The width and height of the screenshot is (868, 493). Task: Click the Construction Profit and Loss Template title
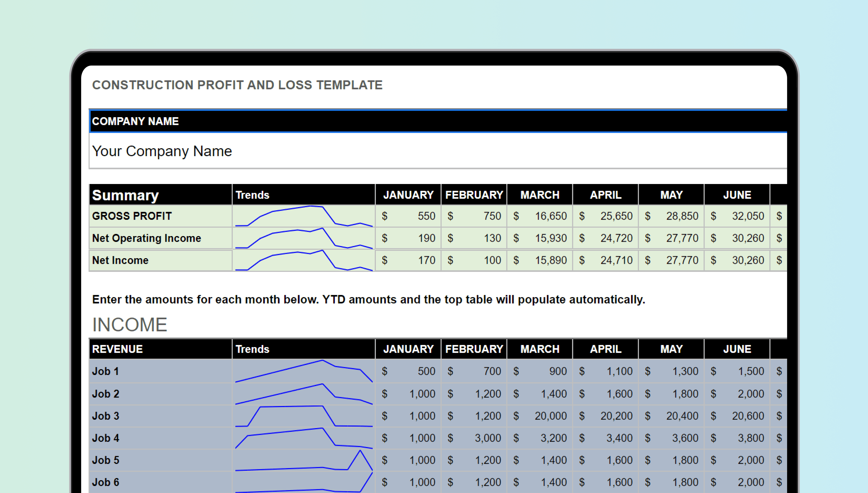(x=237, y=85)
